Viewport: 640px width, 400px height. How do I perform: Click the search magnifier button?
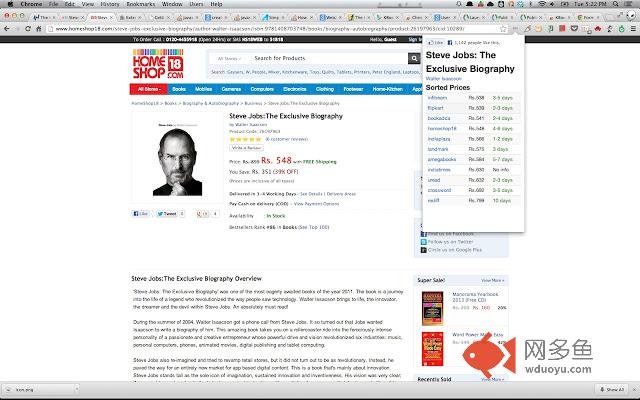point(414,58)
